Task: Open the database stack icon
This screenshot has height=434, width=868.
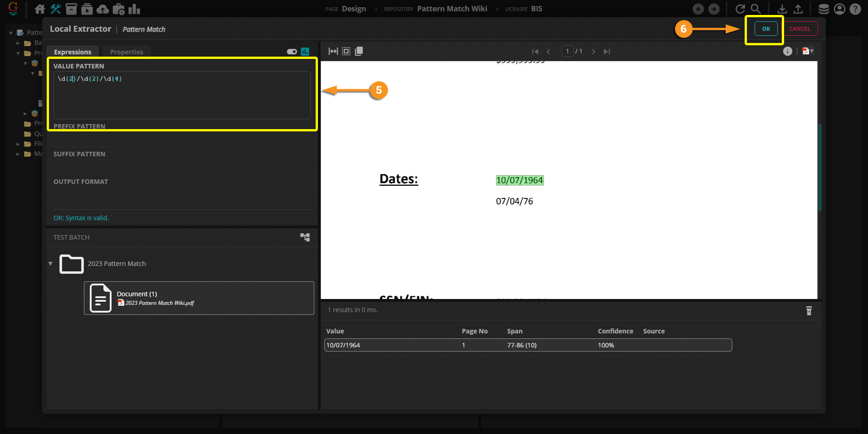Action: [824, 9]
